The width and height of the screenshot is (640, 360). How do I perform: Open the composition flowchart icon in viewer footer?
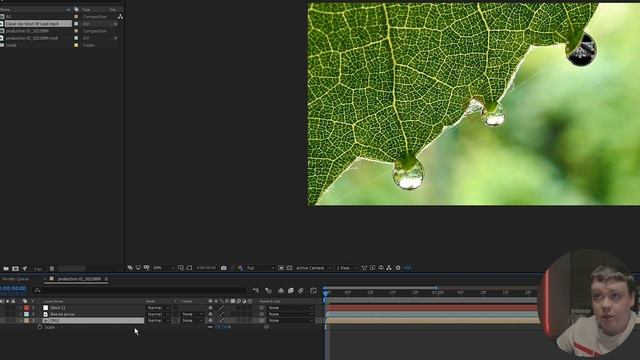(389, 268)
